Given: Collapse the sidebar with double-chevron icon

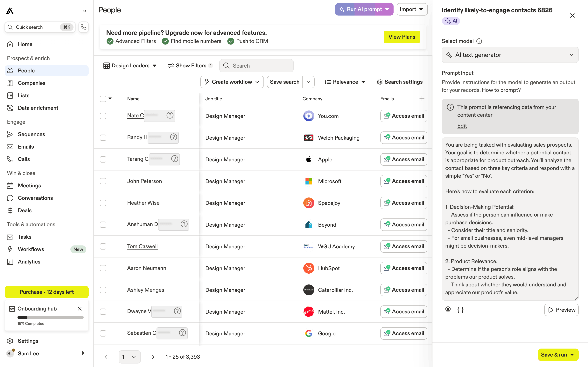Looking at the screenshot, I should pyautogui.click(x=85, y=11).
